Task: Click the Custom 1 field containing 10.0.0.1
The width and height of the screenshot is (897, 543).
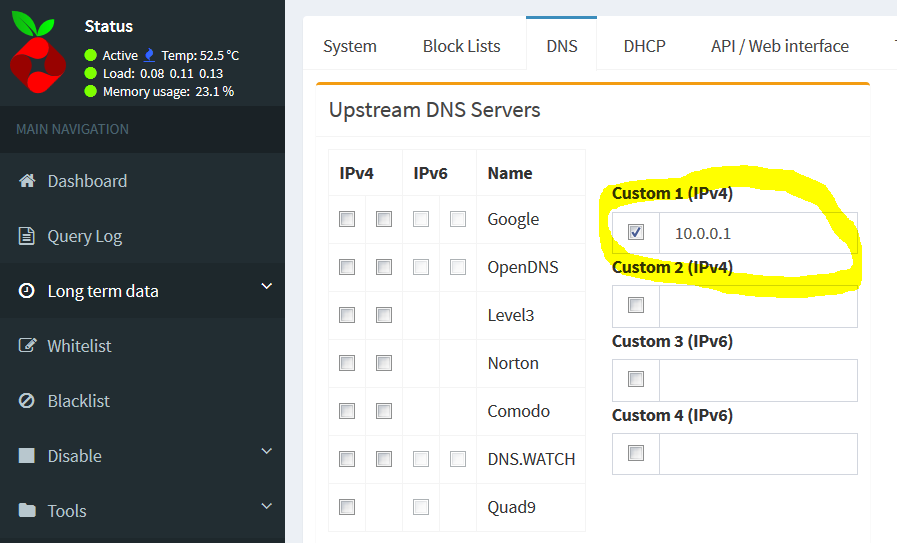Action: click(758, 233)
